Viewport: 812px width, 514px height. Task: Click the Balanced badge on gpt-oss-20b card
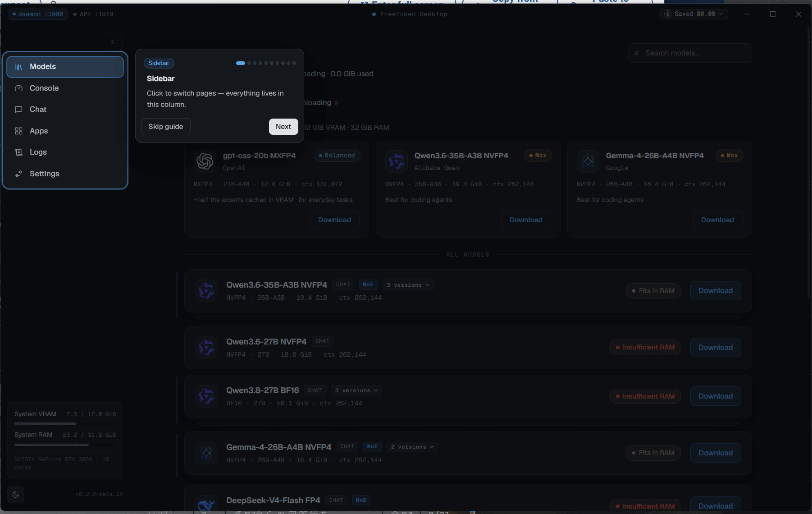tap(337, 156)
